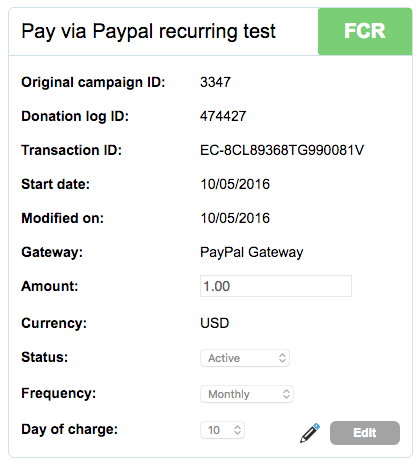Image resolution: width=420 pixels, height=465 pixels.
Task: Click the Donation log ID value 474427
Action: 223,116
